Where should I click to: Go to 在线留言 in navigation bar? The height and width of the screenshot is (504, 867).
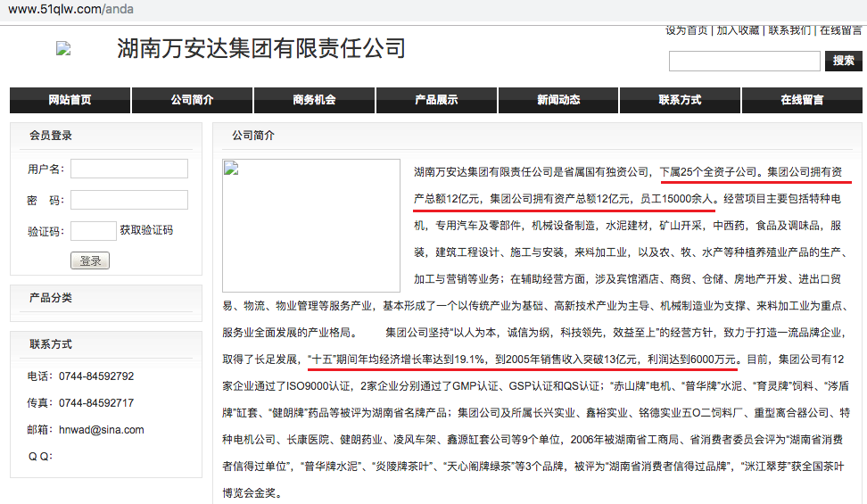point(802,100)
